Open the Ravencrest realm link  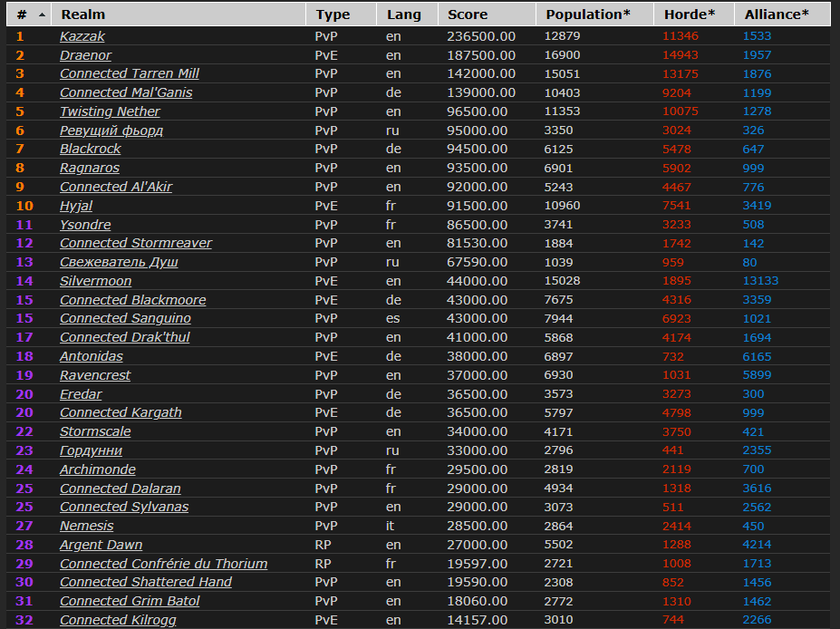pos(95,375)
